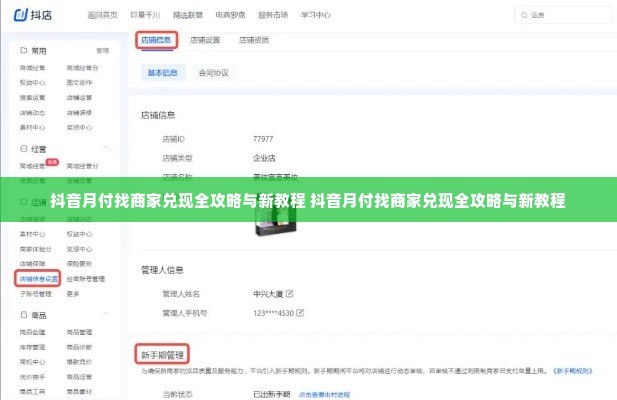
Task: Open 保险服务 in the sidebar
Action: [79, 264]
